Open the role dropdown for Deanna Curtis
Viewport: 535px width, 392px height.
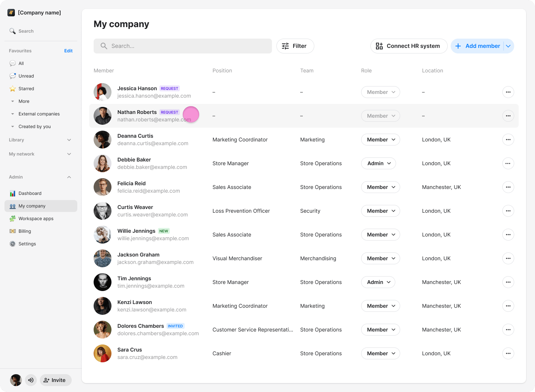coord(380,140)
